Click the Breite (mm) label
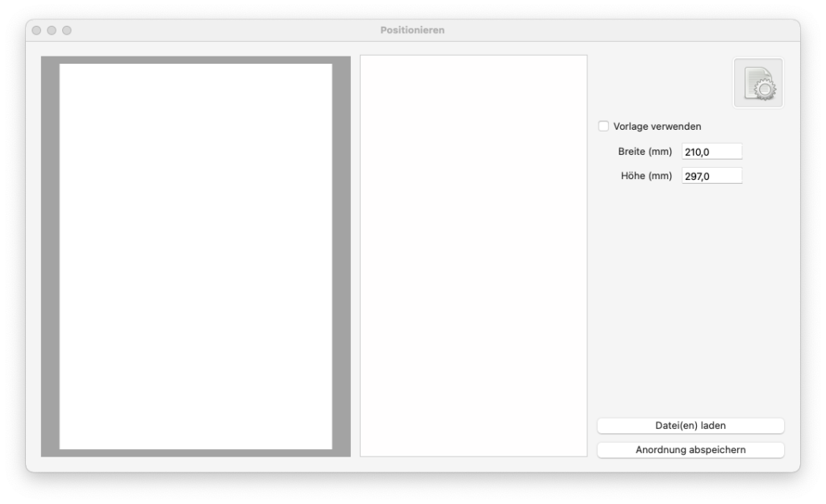826x504 pixels. [645, 152]
